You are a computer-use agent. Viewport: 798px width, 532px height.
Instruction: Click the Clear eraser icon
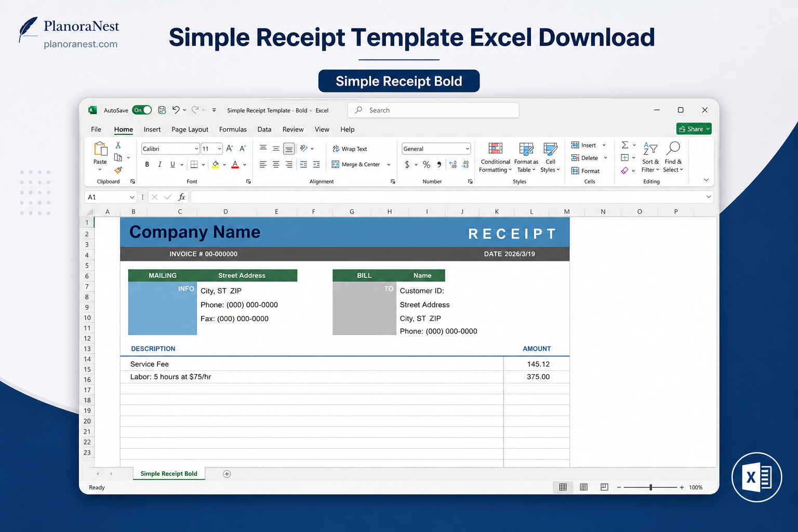point(625,170)
